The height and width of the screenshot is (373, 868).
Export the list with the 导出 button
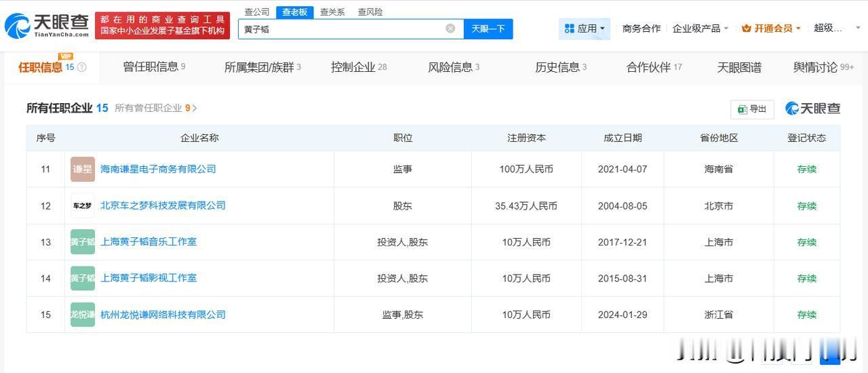[752, 109]
